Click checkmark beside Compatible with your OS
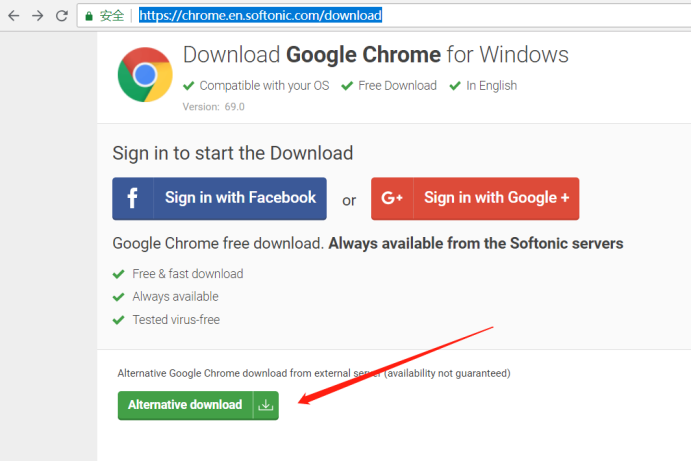The height and width of the screenshot is (462, 692). pos(190,86)
